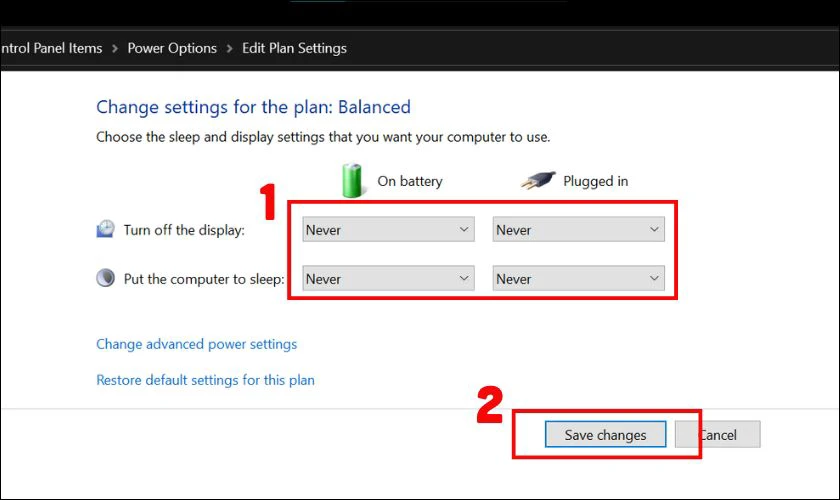Click the power plug icon
Viewport: 840px width, 500px height.
(537, 181)
